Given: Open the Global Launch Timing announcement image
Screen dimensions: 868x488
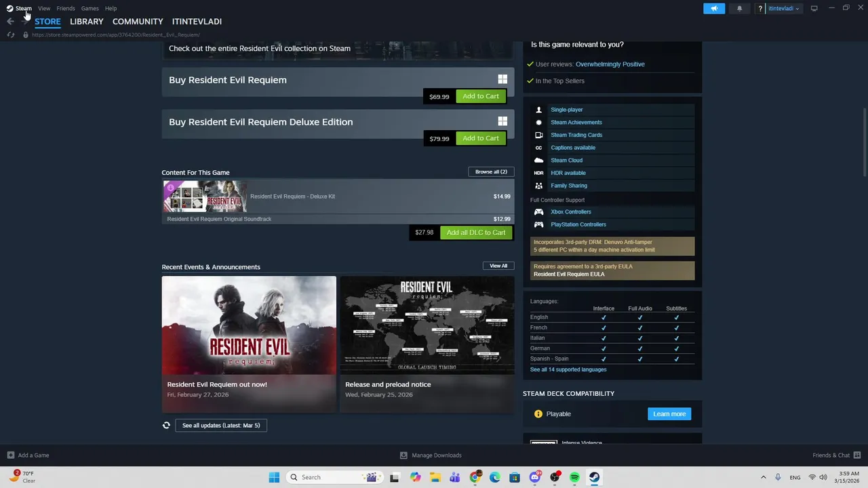Looking at the screenshot, I should tap(427, 325).
